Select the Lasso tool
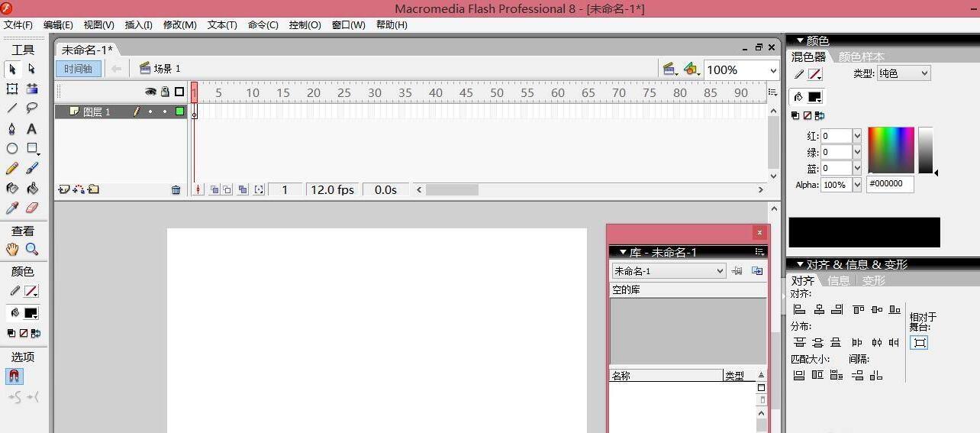 click(x=32, y=108)
